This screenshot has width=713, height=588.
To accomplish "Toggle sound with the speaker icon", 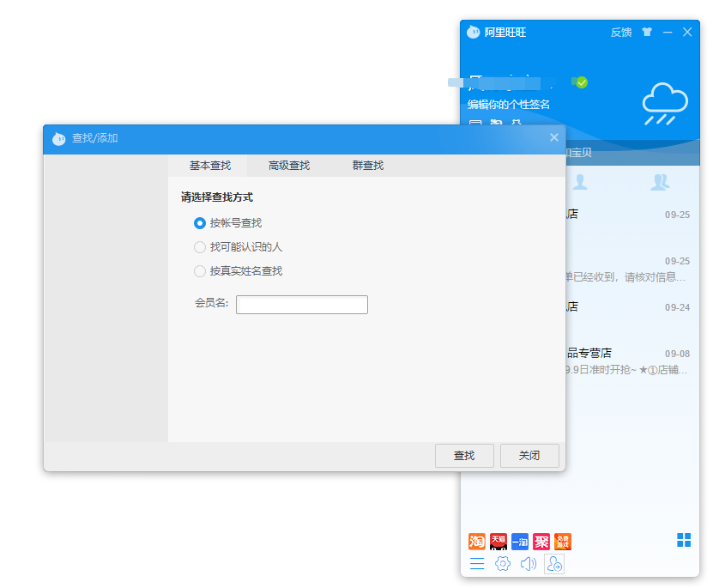I will click(x=529, y=564).
